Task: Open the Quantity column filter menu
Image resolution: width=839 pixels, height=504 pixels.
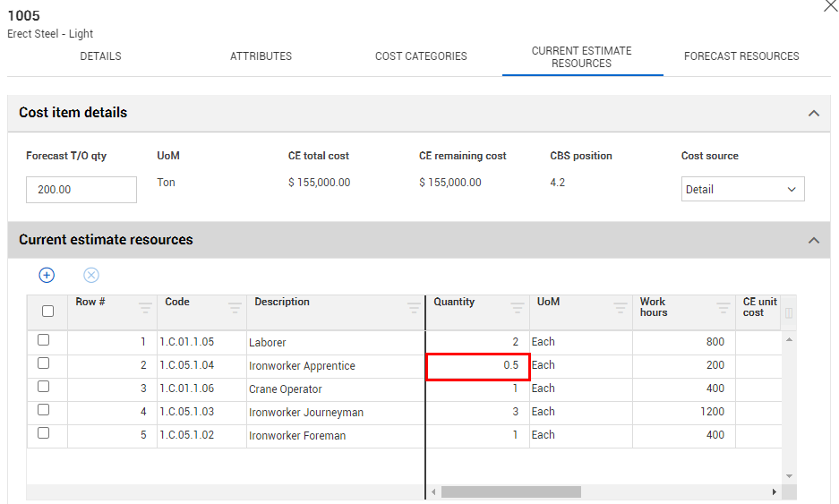Action: [518, 308]
